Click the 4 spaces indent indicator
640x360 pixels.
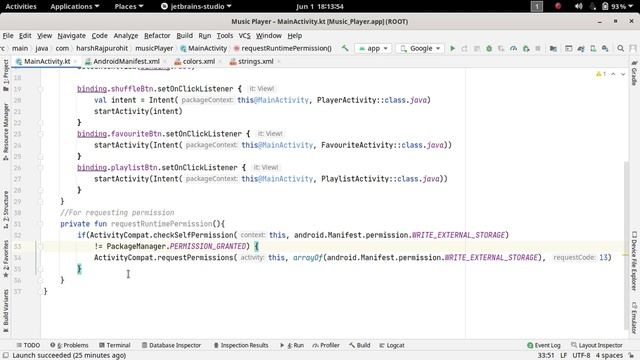tap(609, 356)
